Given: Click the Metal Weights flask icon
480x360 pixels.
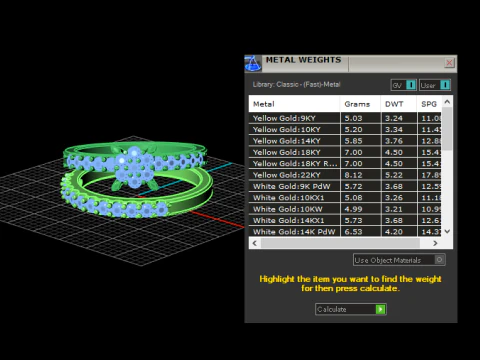Looking at the screenshot, I should coord(253,63).
